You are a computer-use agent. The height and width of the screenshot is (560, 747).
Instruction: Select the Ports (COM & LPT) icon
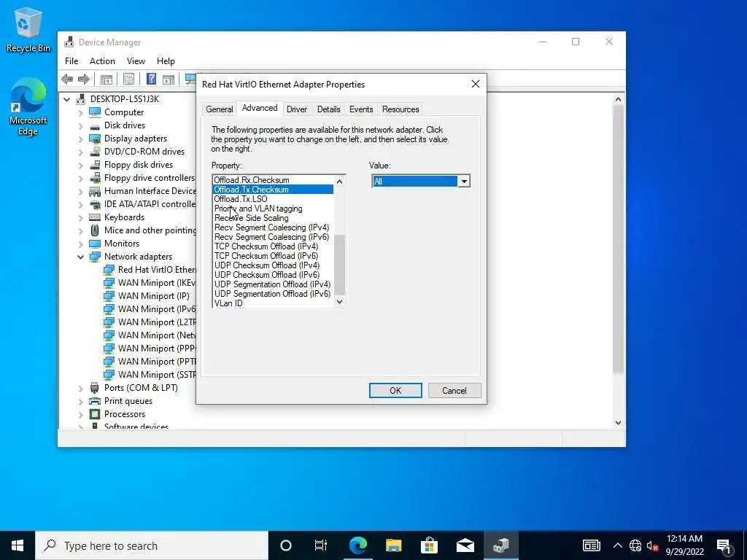pyautogui.click(x=96, y=388)
